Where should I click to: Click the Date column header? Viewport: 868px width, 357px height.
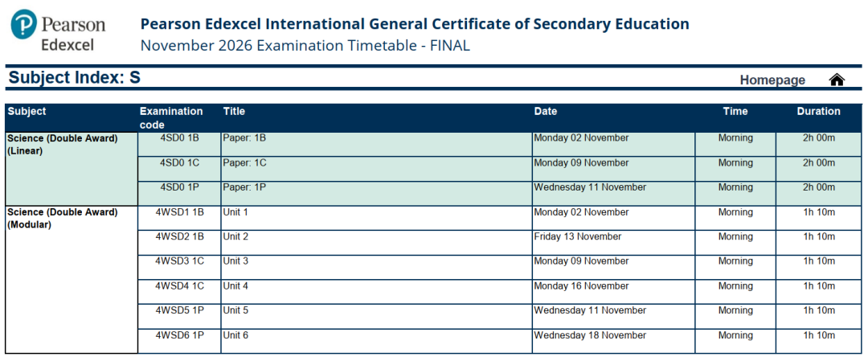[x=545, y=111]
